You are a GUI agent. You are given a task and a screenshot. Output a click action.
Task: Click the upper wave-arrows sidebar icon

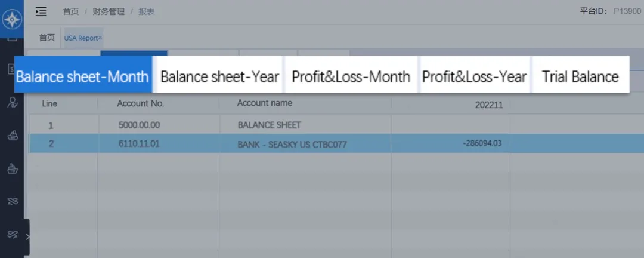click(x=12, y=202)
